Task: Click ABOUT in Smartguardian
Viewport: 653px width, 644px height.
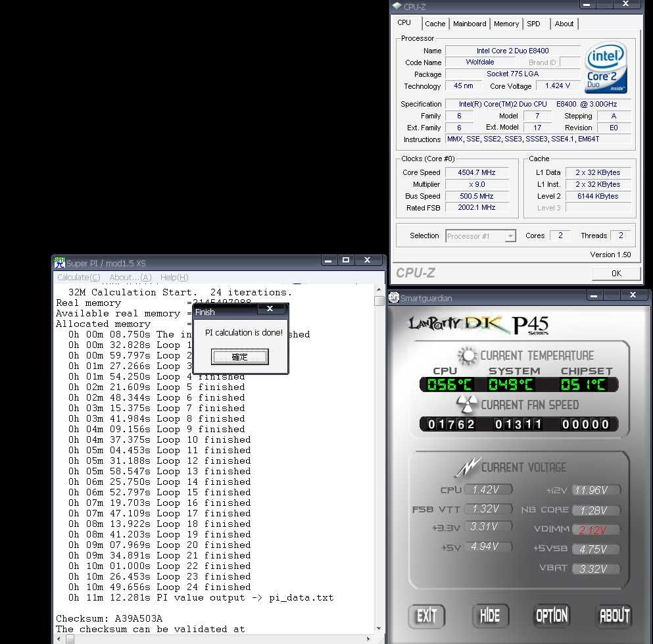Action: (x=614, y=616)
